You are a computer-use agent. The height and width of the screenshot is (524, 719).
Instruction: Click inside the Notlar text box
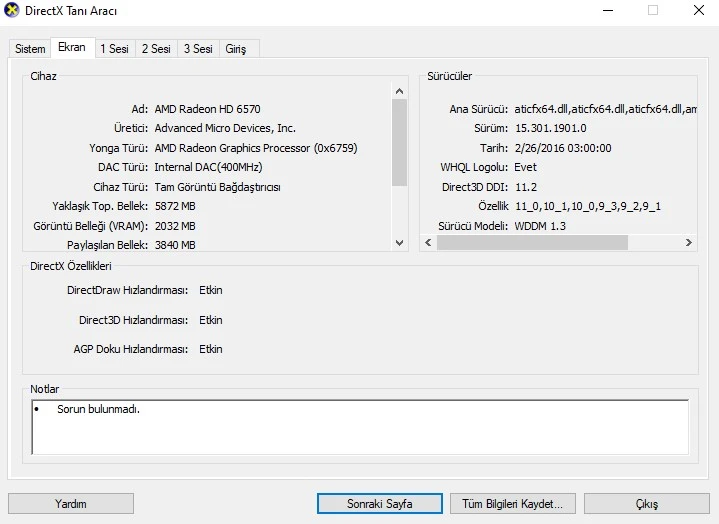(x=360, y=427)
